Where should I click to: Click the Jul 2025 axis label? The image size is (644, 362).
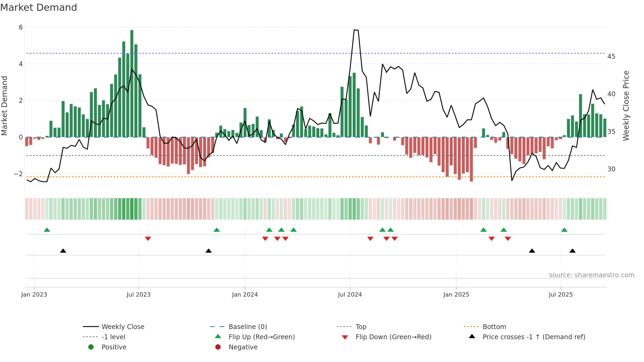[x=561, y=295]
